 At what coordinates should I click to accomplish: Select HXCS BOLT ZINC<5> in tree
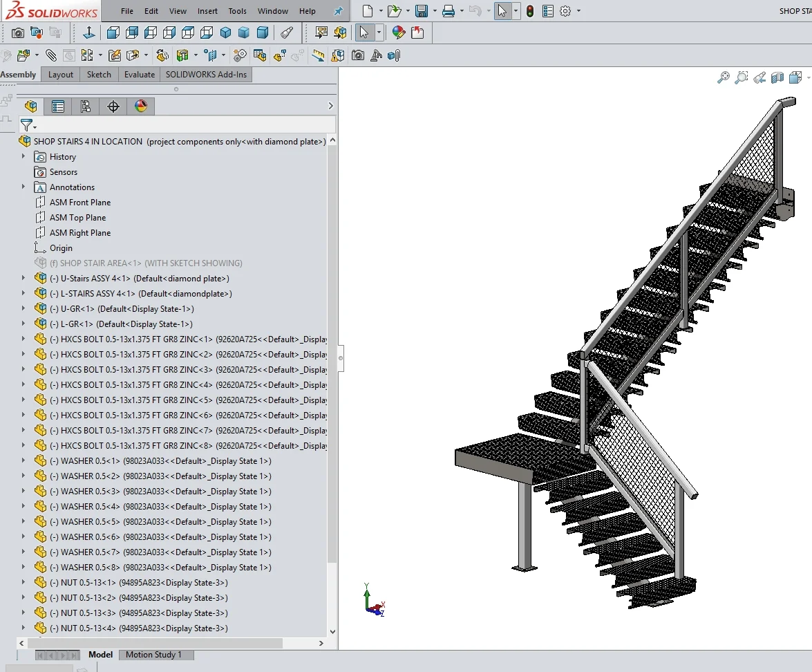pos(181,400)
